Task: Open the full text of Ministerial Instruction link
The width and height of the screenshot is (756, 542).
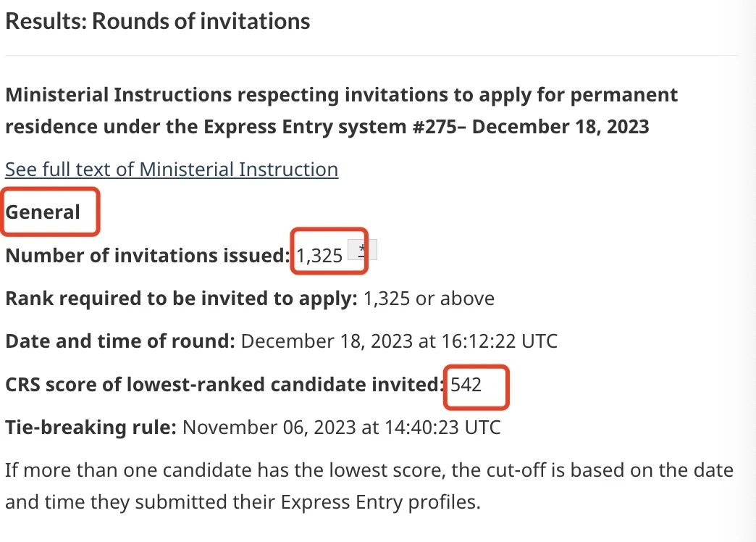Action: pyautogui.click(x=172, y=170)
